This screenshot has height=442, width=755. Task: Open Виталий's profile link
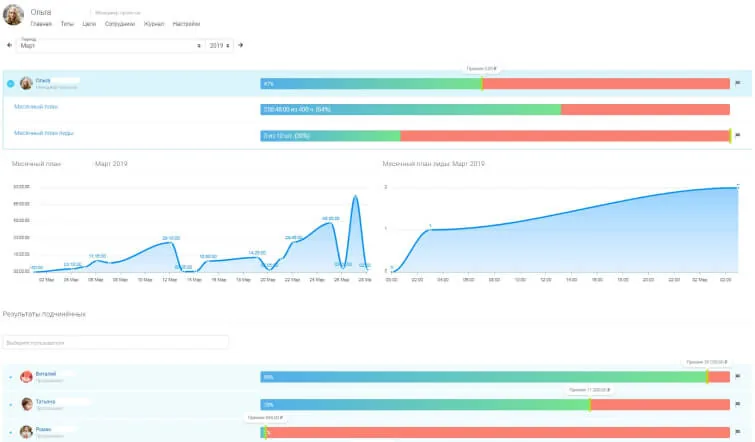coord(46,374)
